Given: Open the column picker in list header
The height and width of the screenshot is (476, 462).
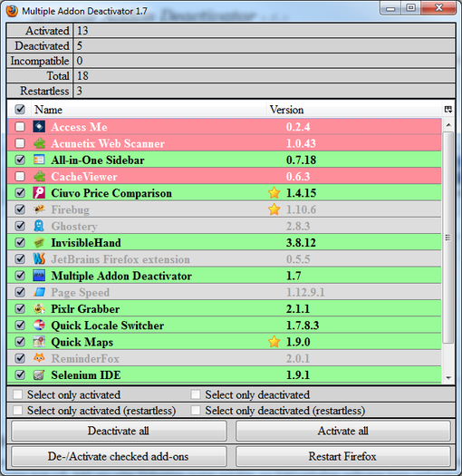Looking at the screenshot, I should click(448, 110).
